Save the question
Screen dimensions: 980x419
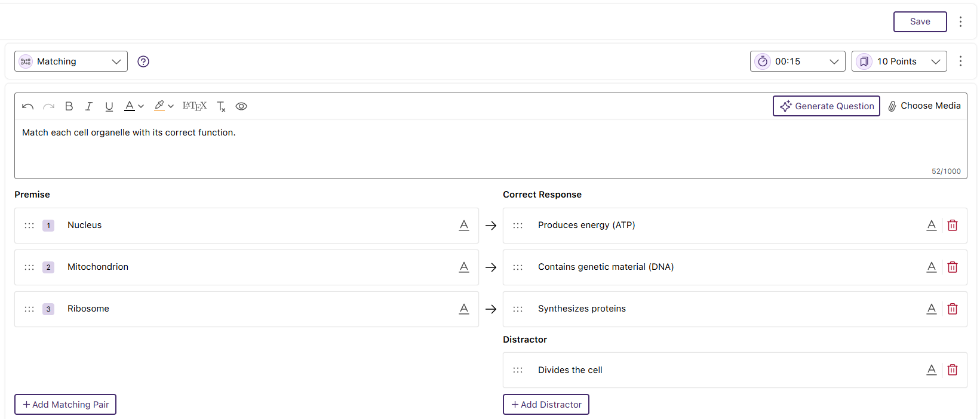[920, 21]
